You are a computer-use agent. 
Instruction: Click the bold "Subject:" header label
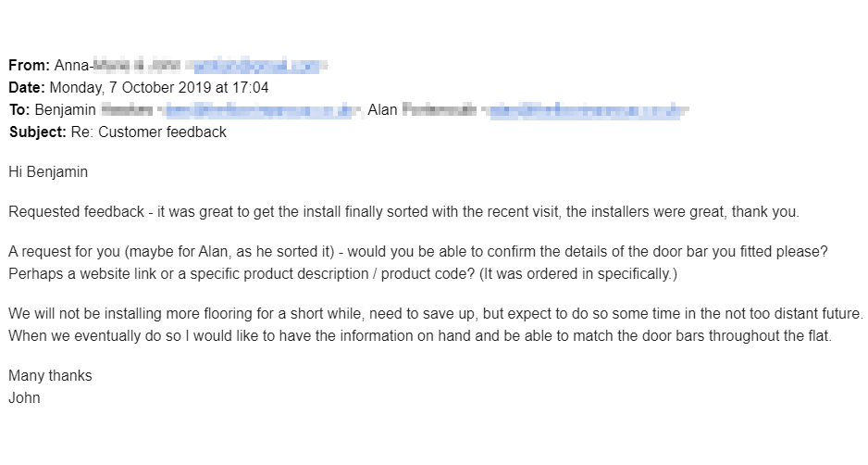tap(37, 132)
